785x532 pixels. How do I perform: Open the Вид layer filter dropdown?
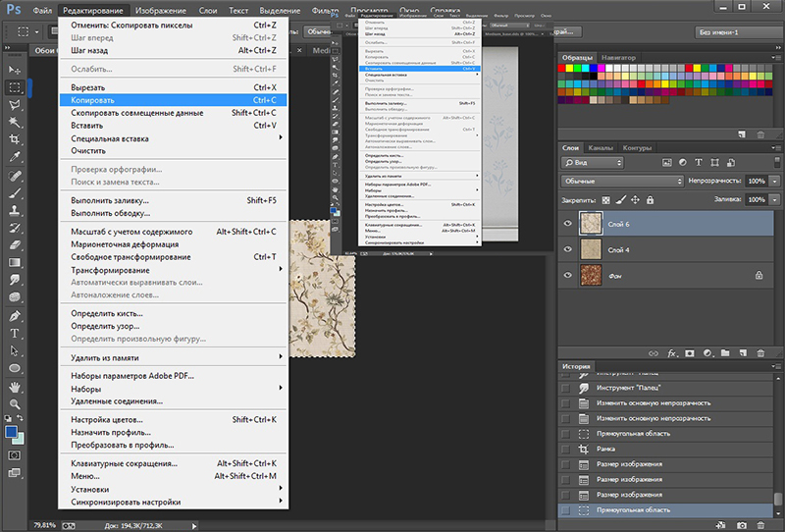tap(593, 162)
